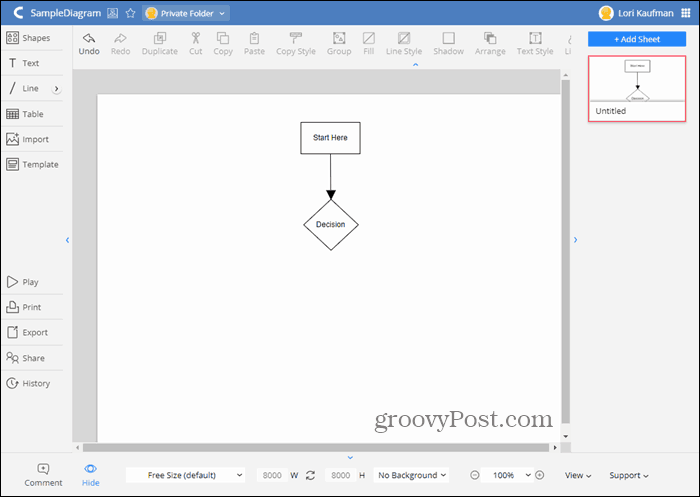Screen dimensions: 700x497
Task: Swap width and height icon
Action: coord(310,475)
